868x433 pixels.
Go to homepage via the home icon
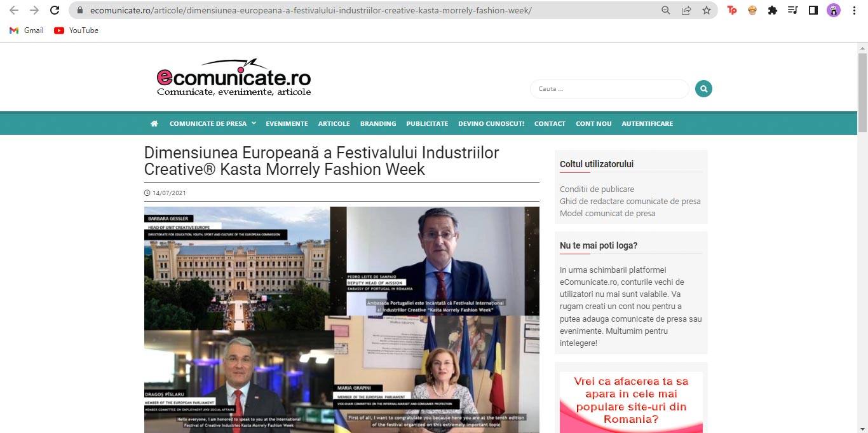point(154,123)
